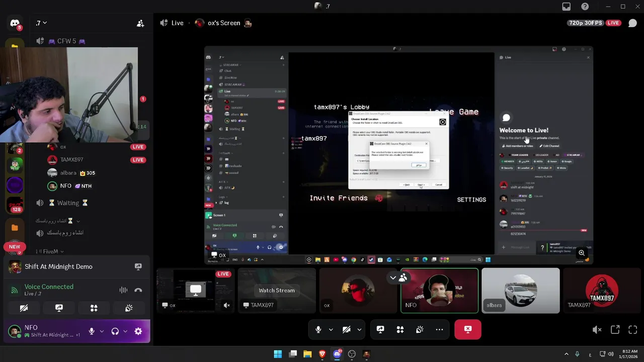Collapse the Arabic-named channel category above FiveM

pyautogui.click(x=57, y=221)
